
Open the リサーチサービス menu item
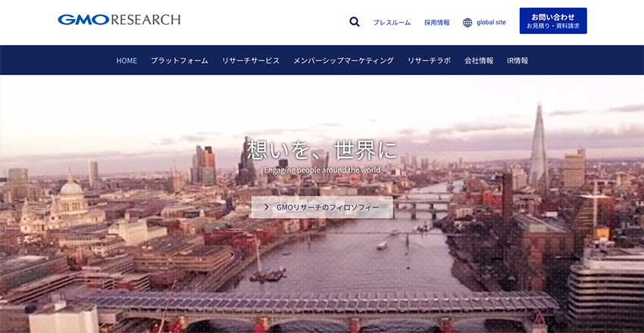pyautogui.click(x=251, y=61)
